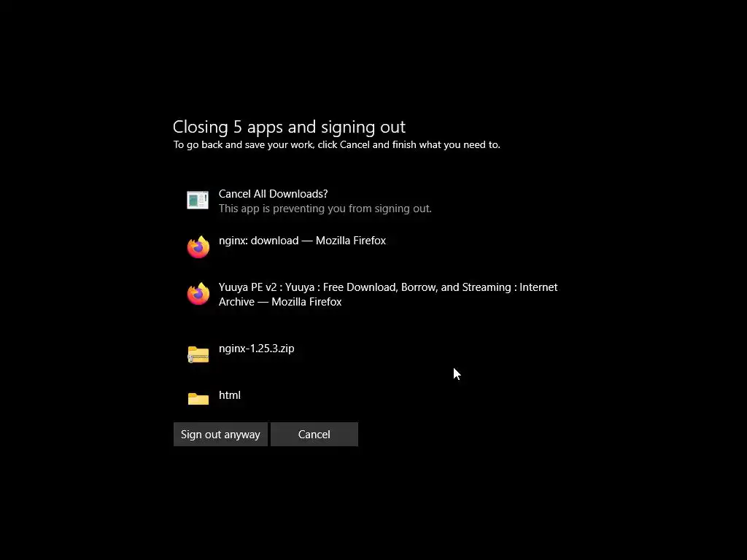The height and width of the screenshot is (560, 747).
Task: Click the Firefox icon for nginx download
Action: pyautogui.click(x=198, y=246)
